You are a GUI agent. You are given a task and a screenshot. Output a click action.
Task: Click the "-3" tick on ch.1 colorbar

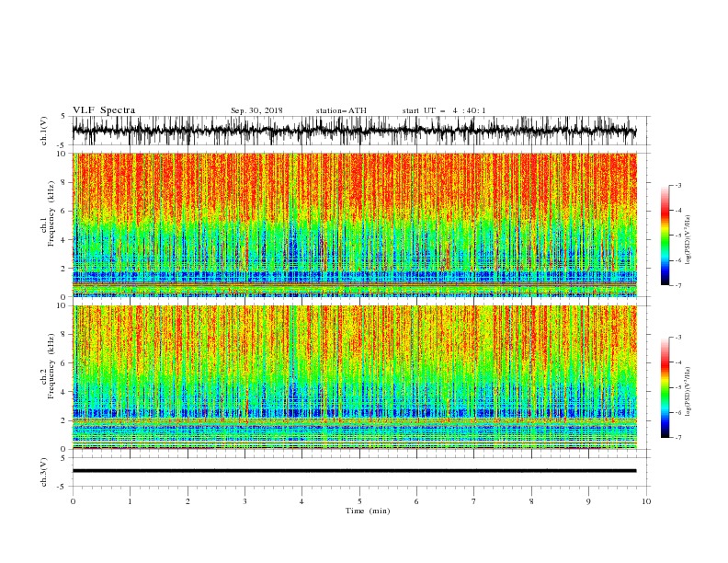678,185
